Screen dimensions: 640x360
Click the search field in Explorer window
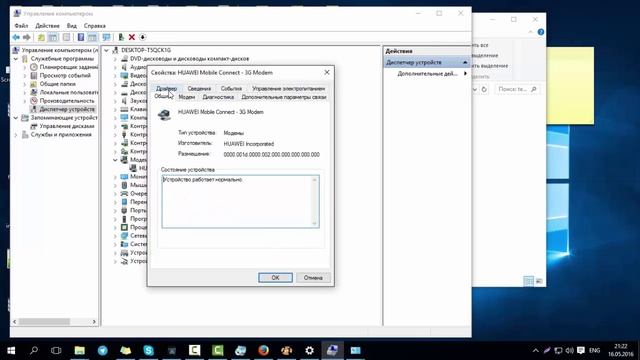pyautogui.click(x=517, y=89)
